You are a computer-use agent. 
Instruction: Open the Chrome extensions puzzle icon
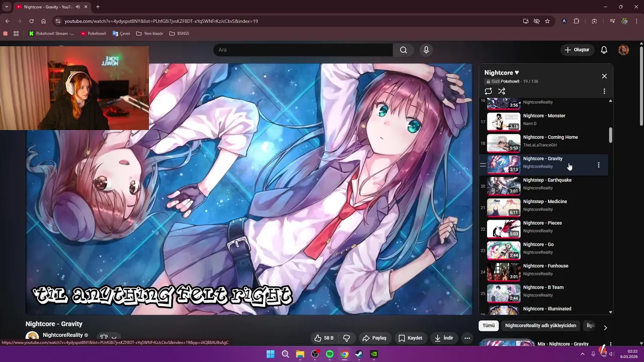(577, 21)
